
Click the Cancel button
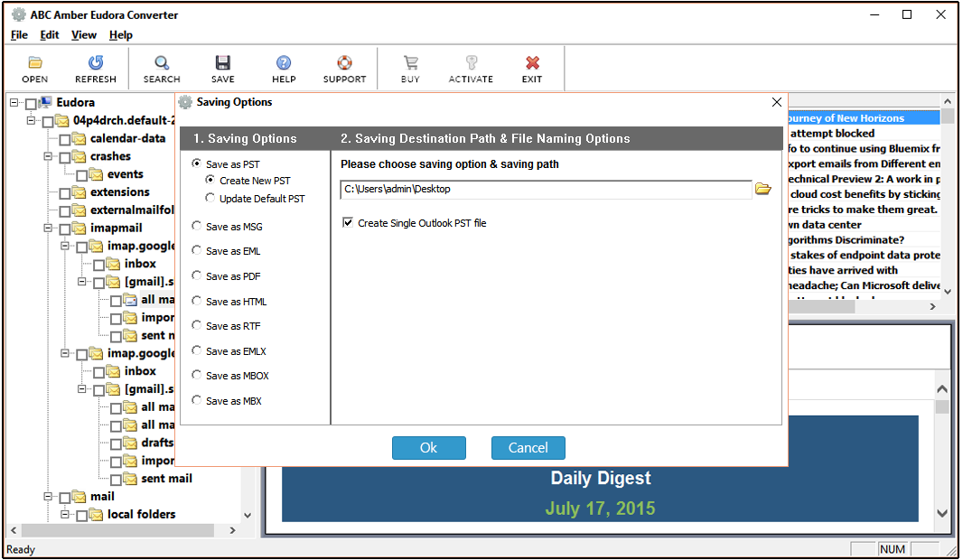(x=528, y=448)
